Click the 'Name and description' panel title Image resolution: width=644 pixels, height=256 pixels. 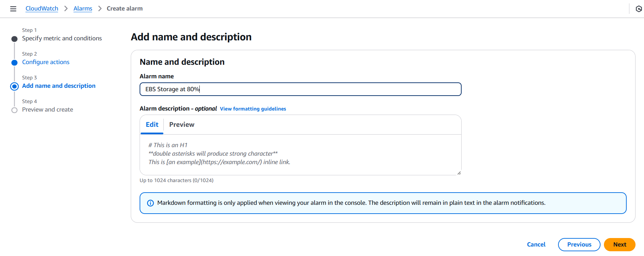[182, 62]
